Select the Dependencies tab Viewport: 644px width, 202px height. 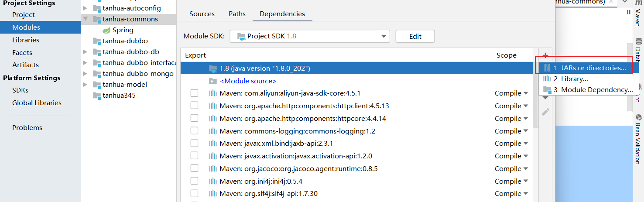282,14
